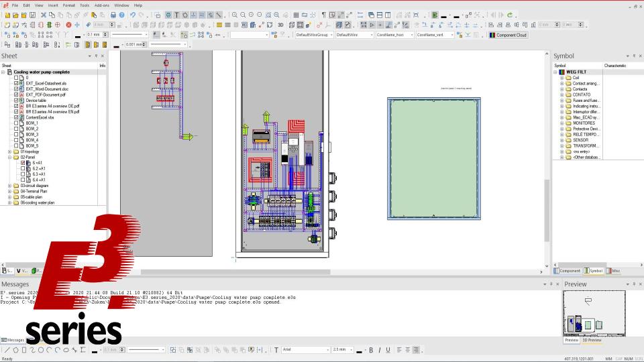
Task: Click the 3D view toolbar icon
Action: (280, 25)
